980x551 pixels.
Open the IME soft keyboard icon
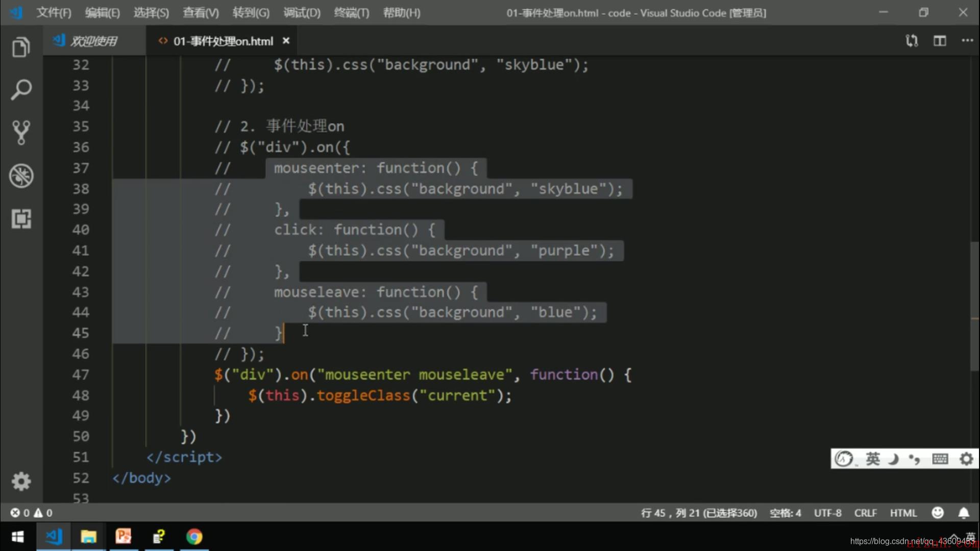point(940,459)
